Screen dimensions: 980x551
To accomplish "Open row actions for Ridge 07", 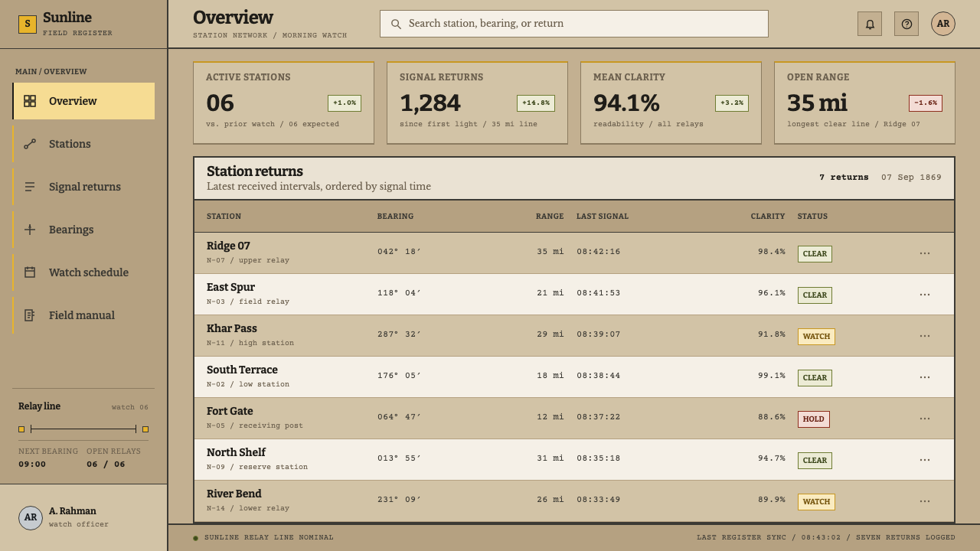I will [925, 253].
